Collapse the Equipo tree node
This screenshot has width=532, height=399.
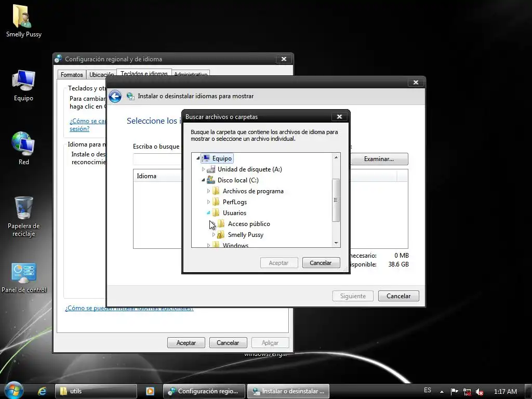[x=198, y=158]
